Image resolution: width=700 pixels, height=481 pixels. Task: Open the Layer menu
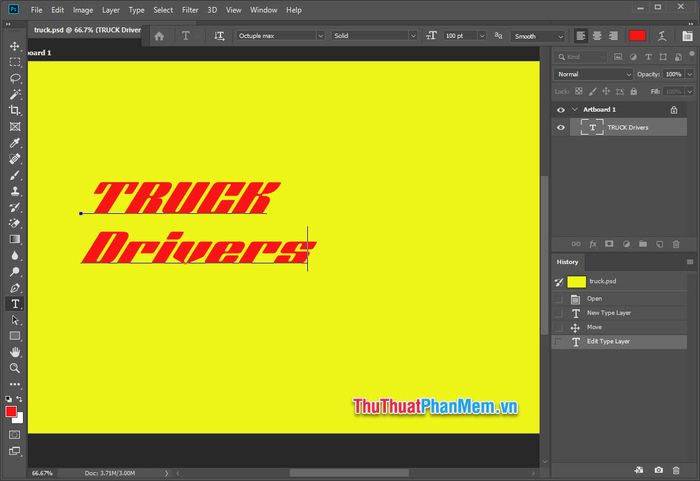coord(111,10)
